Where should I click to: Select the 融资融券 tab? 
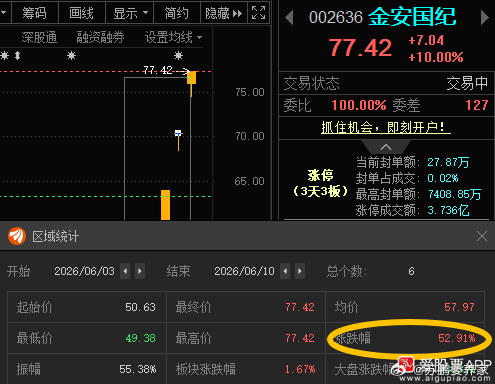pos(100,37)
